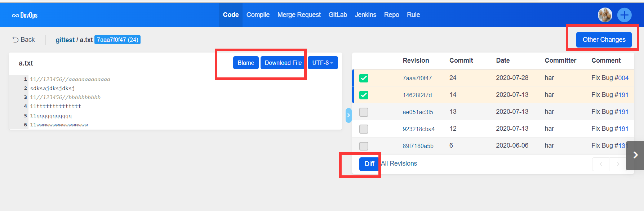644x211 pixels.
Task: Click the blue plus icon
Action: click(624, 15)
